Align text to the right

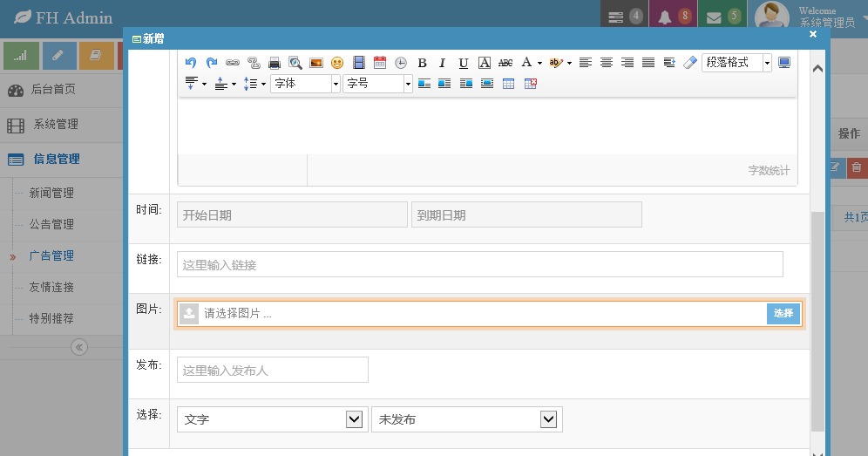pos(627,63)
